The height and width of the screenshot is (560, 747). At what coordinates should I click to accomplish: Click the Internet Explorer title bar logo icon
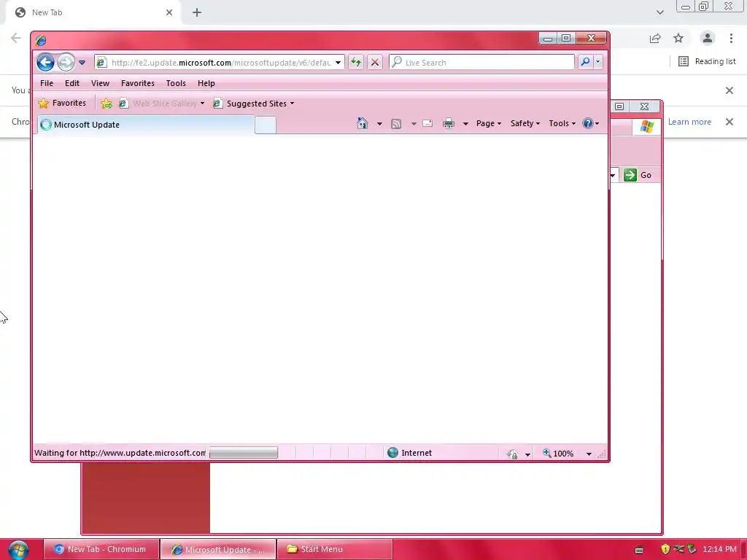tap(41, 41)
